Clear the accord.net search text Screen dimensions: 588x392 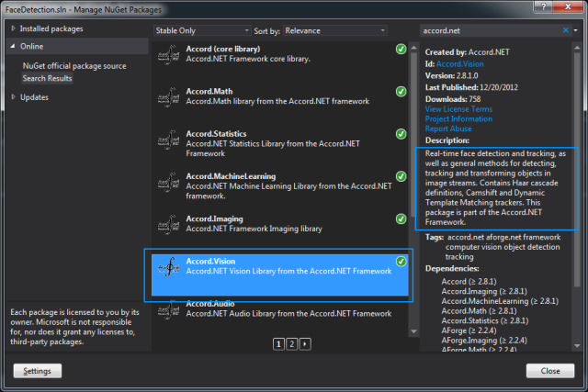tap(566, 30)
